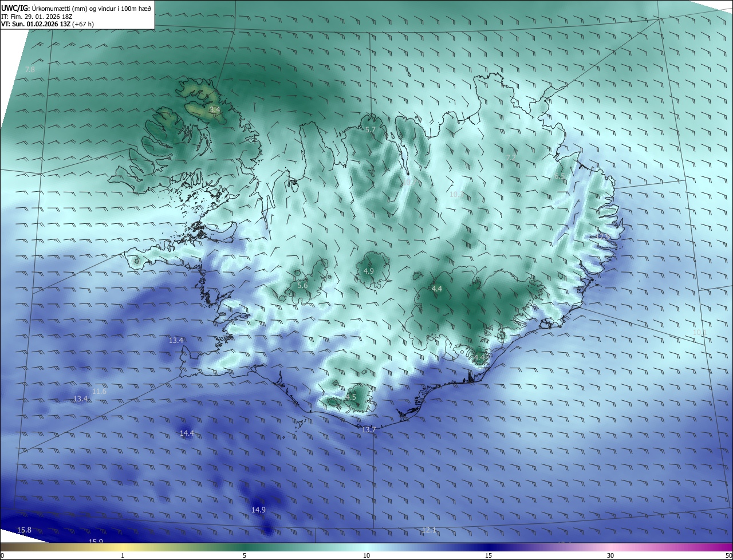Click the 7.2 value label
This screenshot has width=733, height=560.
pyautogui.click(x=511, y=157)
